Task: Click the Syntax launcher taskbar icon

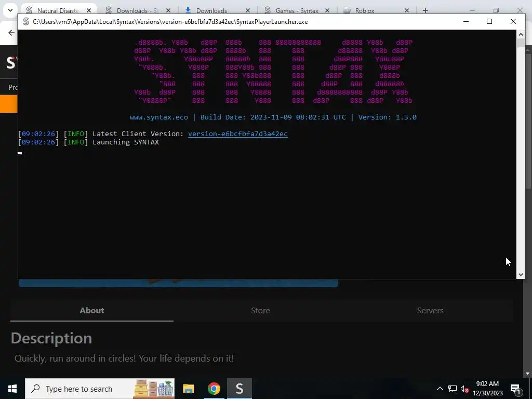Action: coord(239,389)
